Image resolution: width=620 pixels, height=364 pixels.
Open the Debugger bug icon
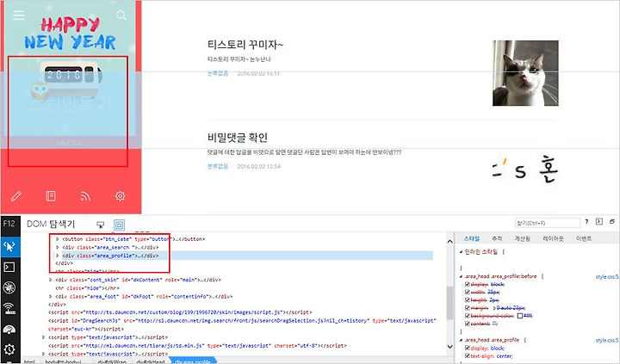pyautogui.click(x=9, y=287)
